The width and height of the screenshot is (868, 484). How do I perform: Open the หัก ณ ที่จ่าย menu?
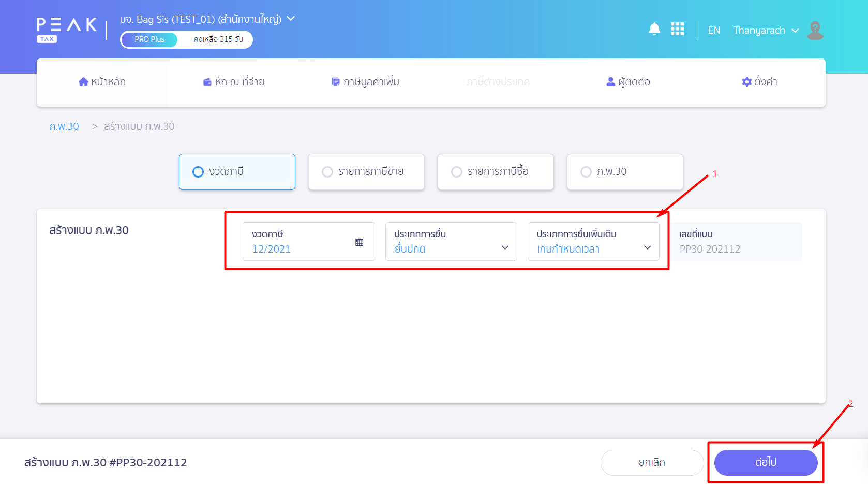coord(234,82)
